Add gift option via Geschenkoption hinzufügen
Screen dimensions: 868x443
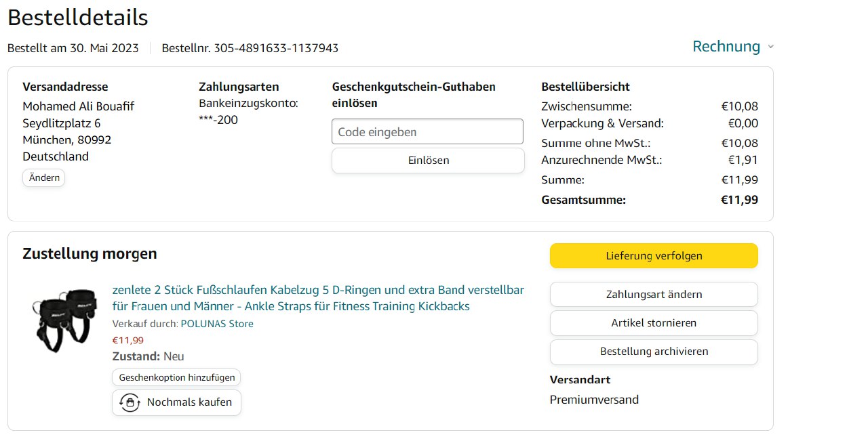pyautogui.click(x=176, y=377)
